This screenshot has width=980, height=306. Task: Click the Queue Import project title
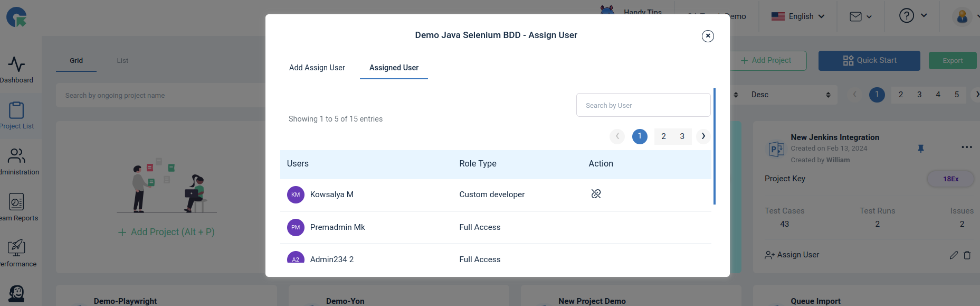click(x=815, y=301)
